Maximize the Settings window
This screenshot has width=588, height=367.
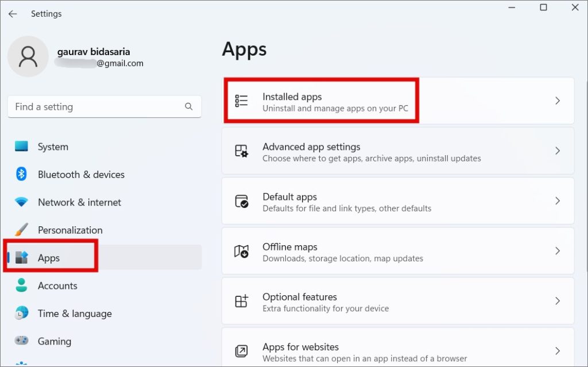click(543, 7)
